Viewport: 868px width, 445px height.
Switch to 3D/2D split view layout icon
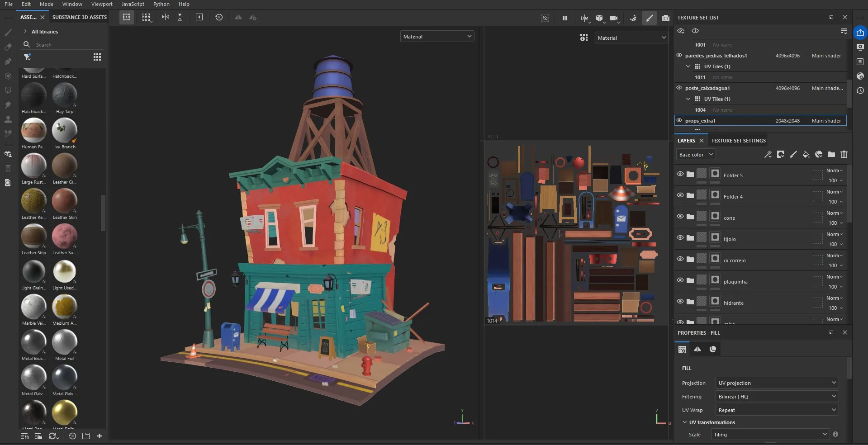[x=584, y=18]
